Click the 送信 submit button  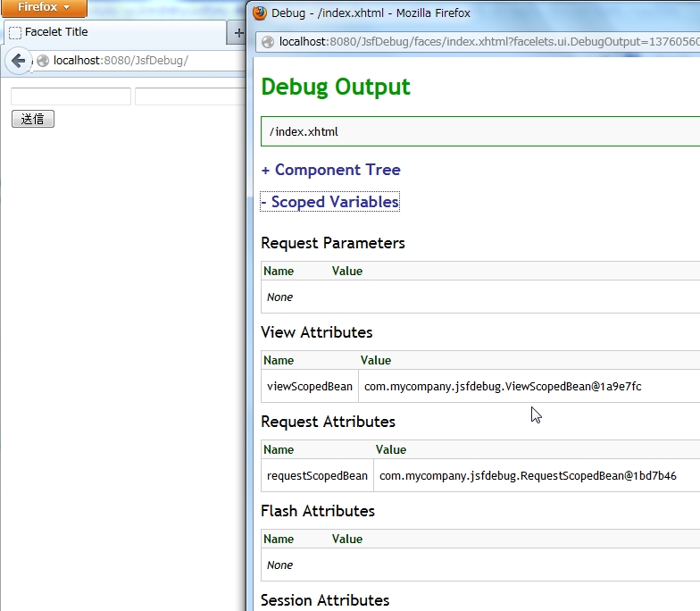(33, 119)
